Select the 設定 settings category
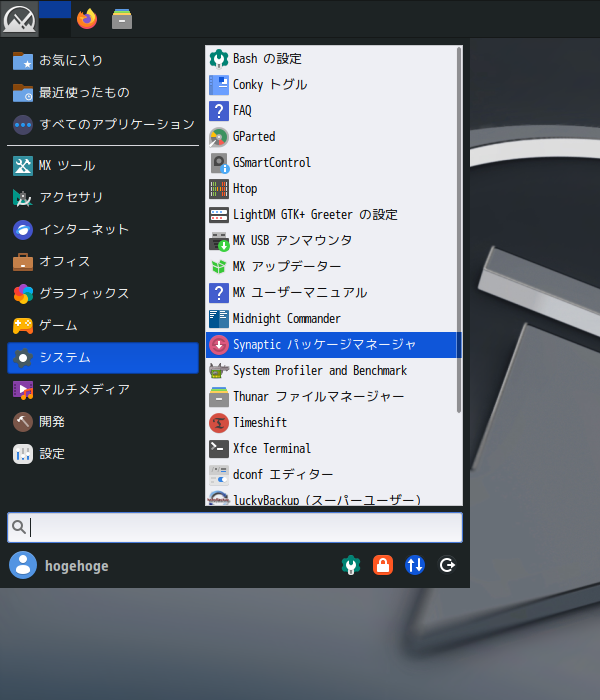Viewport: 600px width, 700px height. point(103,454)
